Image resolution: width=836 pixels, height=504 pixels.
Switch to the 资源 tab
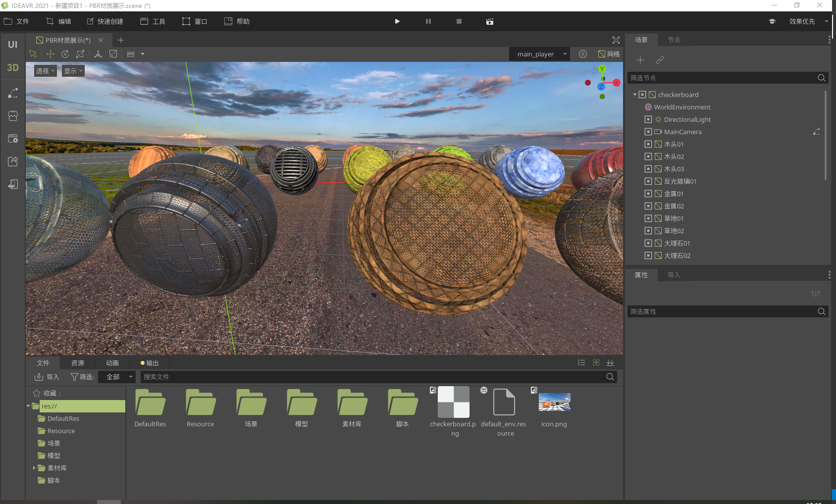pos(78,363)
